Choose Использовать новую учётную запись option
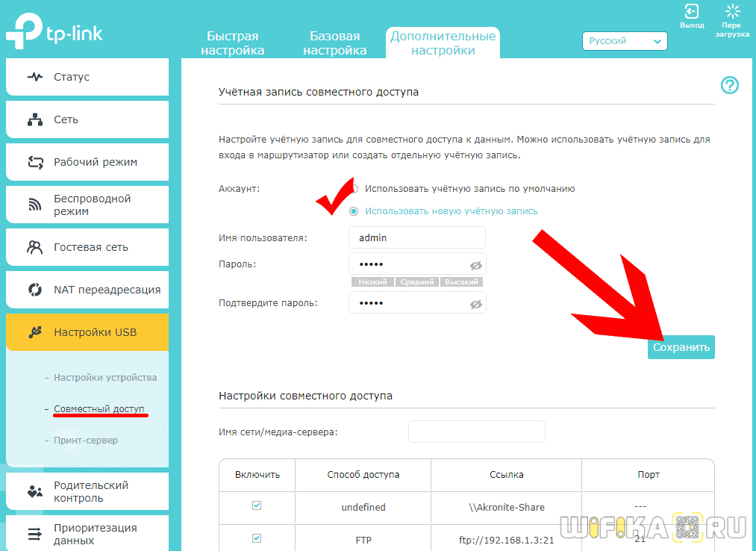The image size is (756, 551). click(355, 211)
